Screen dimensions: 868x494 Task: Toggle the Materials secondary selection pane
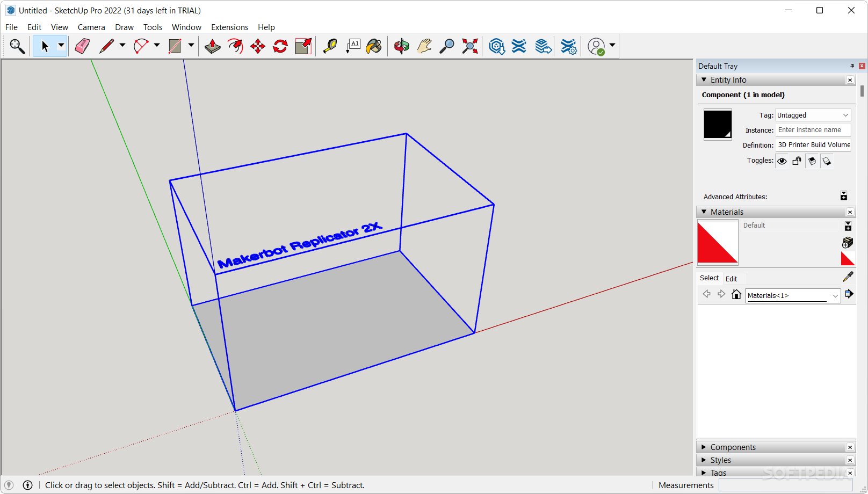click(x=848, y=226)
